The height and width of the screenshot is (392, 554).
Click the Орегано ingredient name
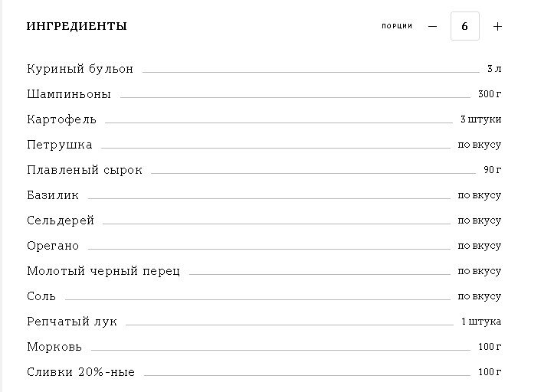53,246
